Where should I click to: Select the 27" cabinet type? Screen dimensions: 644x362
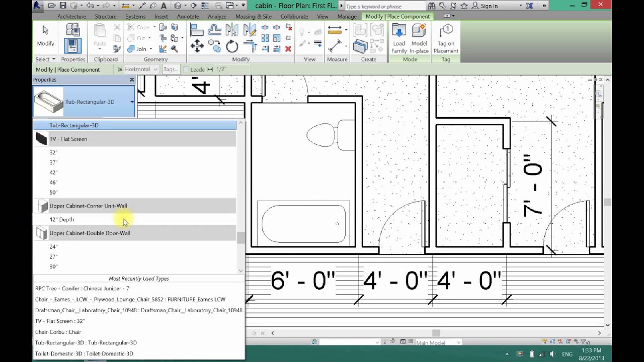(x=134, y=256)
